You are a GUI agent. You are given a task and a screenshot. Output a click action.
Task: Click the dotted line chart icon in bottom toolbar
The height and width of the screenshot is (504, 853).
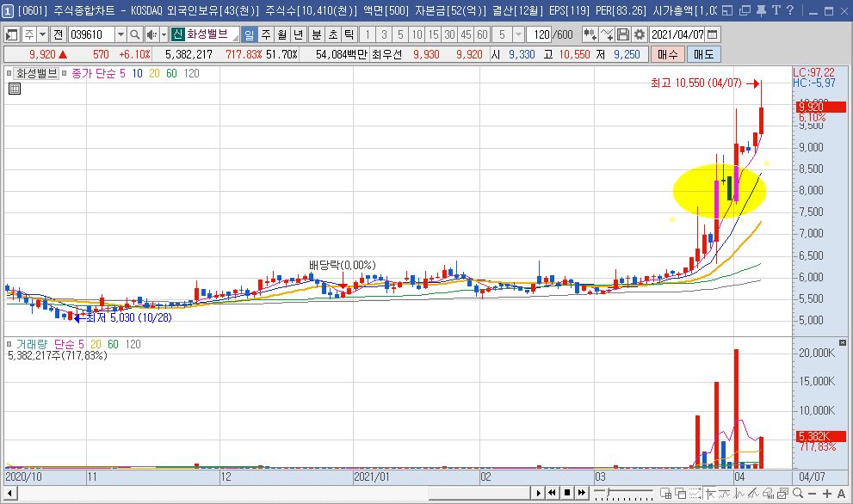(695, 493)
